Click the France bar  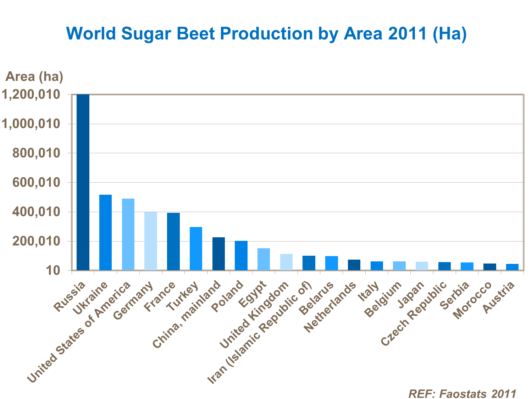(173, 242)
